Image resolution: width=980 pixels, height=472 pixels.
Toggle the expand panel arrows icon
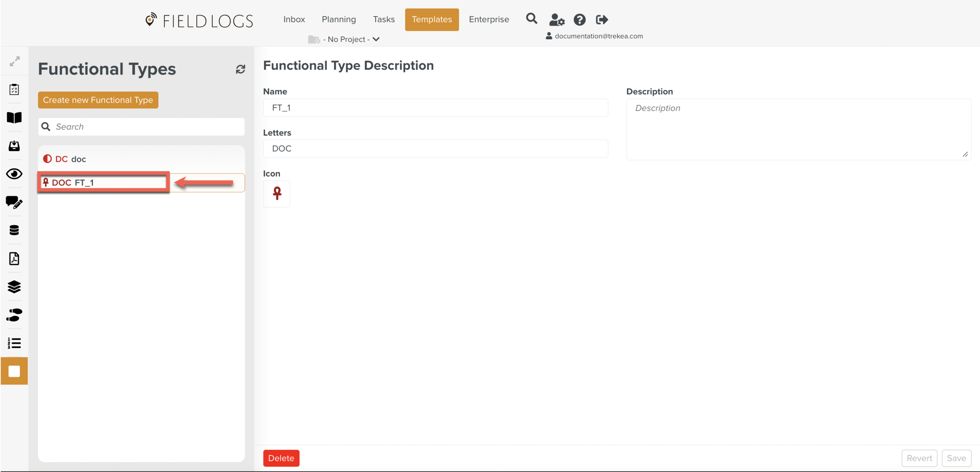point(15,61)
